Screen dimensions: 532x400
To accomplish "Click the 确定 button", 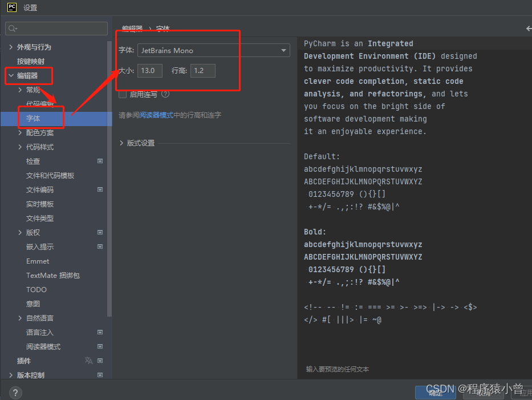I will [x=436, y=392].
